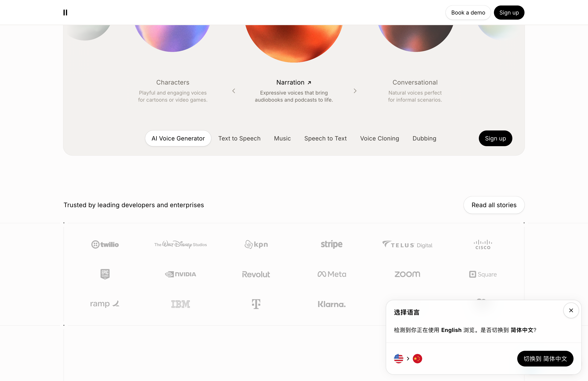Click the Revolut logo
The height and width of the screenshot is (381, 588).
256,274
